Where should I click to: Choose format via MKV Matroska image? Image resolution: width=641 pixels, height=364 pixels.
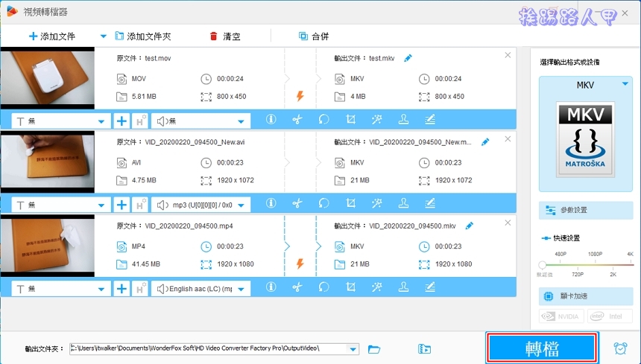click(585, 139)
